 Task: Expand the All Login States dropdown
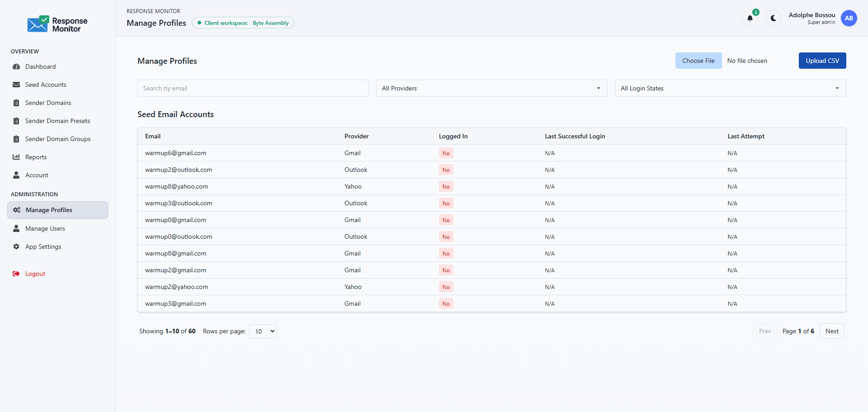[730, 88]
